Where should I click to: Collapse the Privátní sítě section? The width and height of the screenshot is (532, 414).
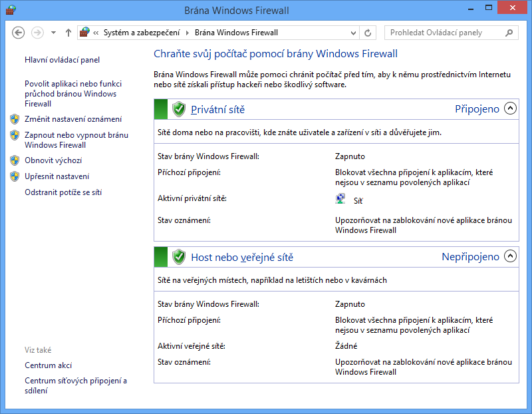[x=510, y=108]
